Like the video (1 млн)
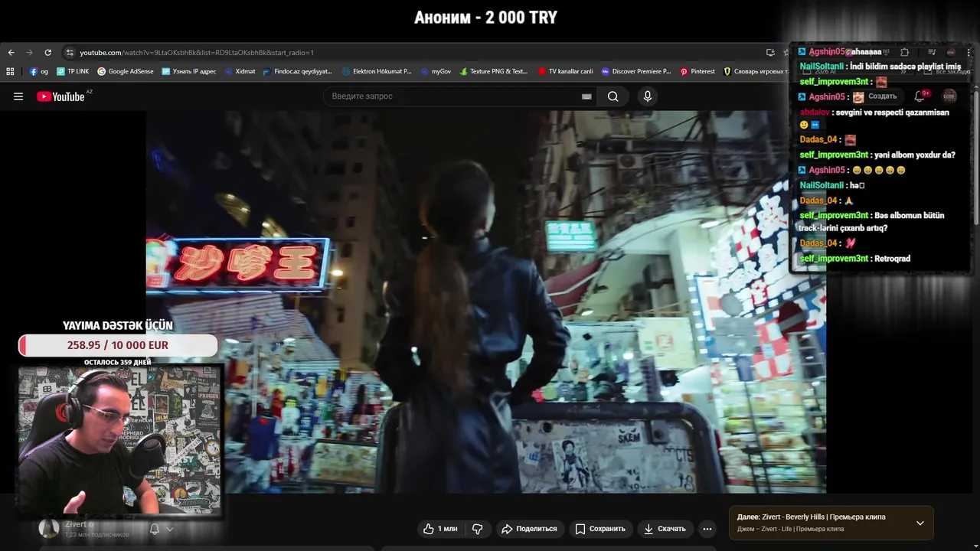 point(440,529)
